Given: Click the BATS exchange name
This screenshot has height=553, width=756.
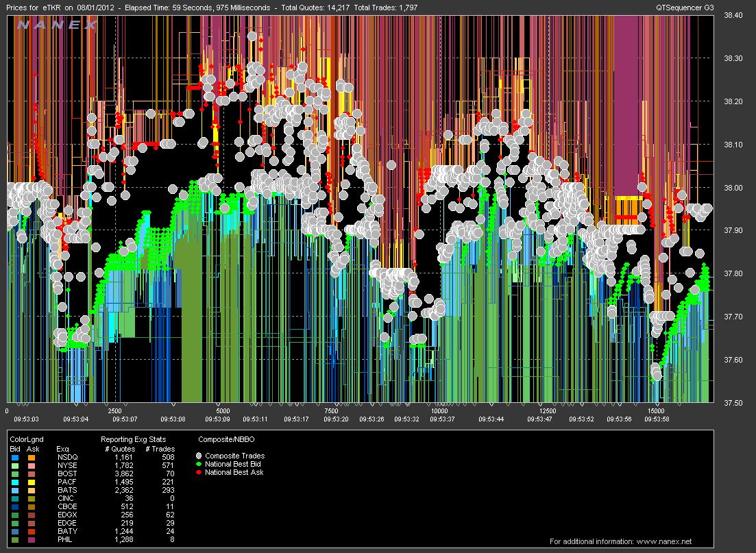Looking at the screenshot, I should [67, 490].
